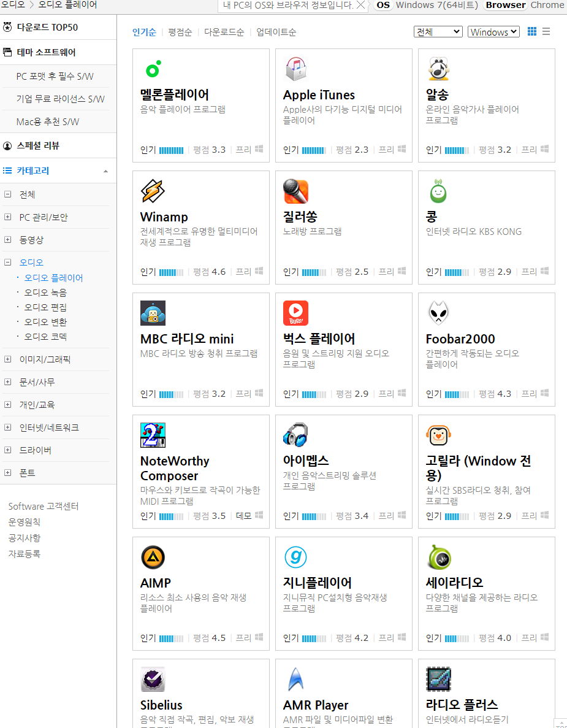567x728 pixels.
Task: Open the Winamp lightning icon
Action: click(153, 191)
